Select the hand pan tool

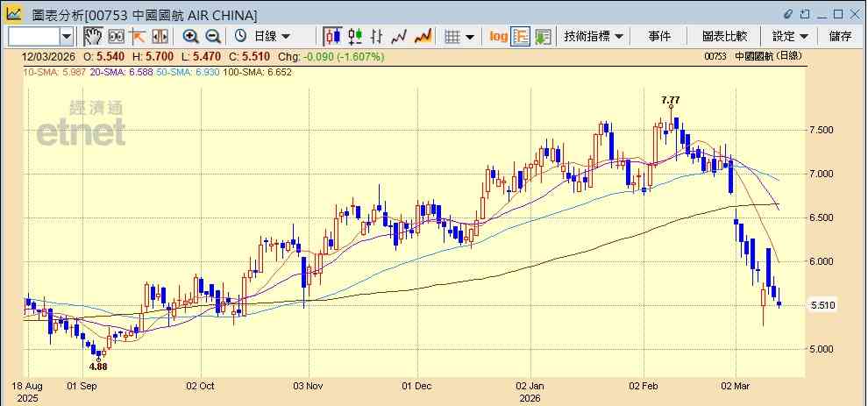point(93,37)
